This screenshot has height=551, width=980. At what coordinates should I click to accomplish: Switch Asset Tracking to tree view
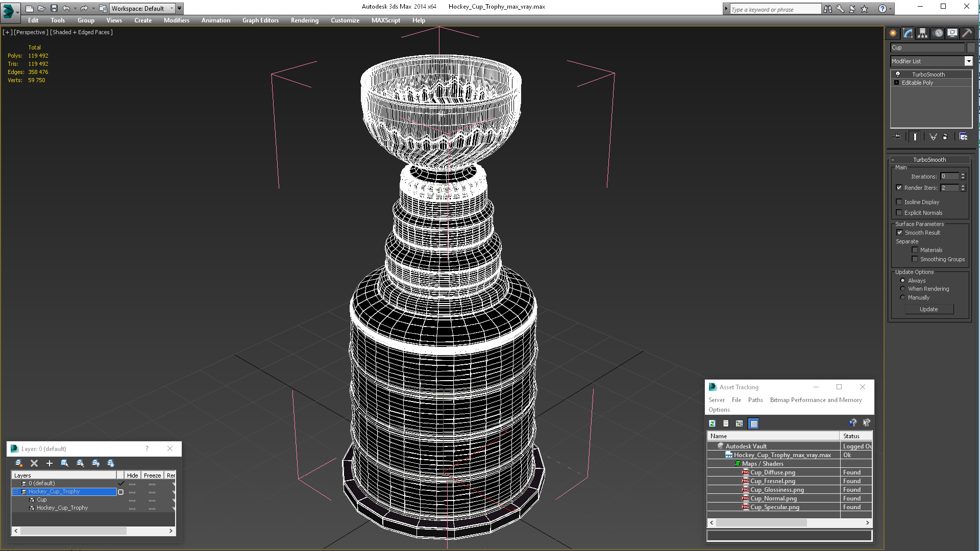[740, 423]
